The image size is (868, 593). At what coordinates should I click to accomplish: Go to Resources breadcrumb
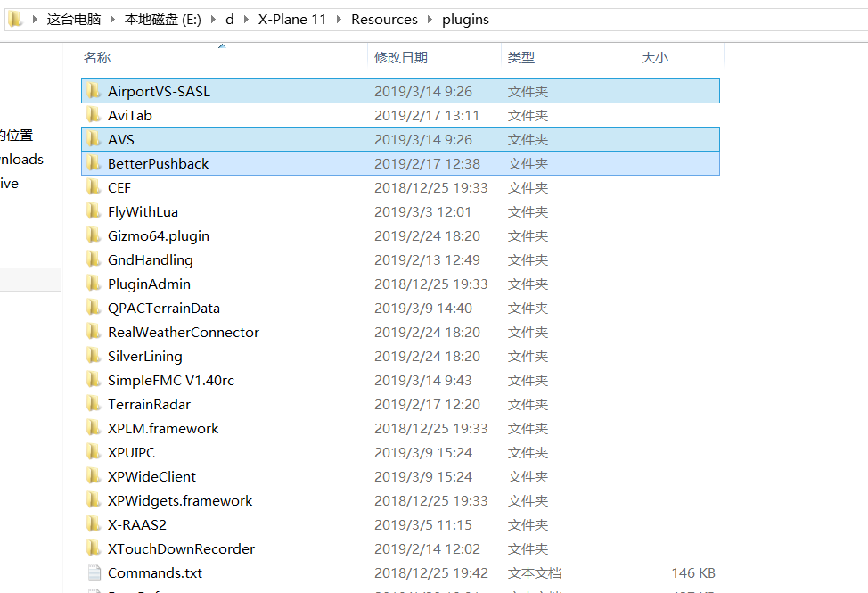pos(384,20)
